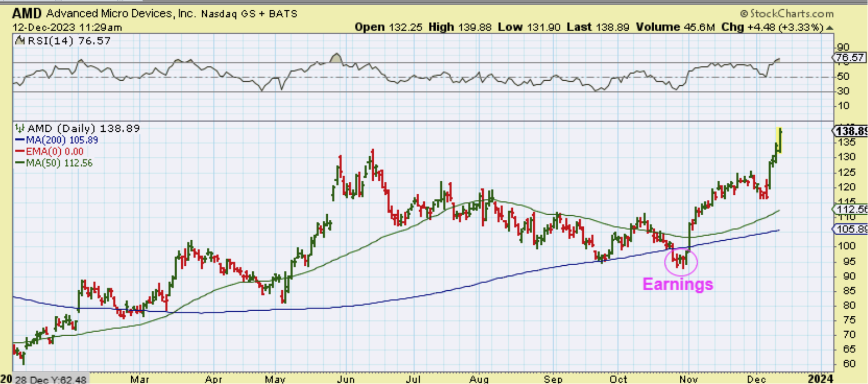
Task: Click the Dec label on the date axis
Action: pos(757,379)
